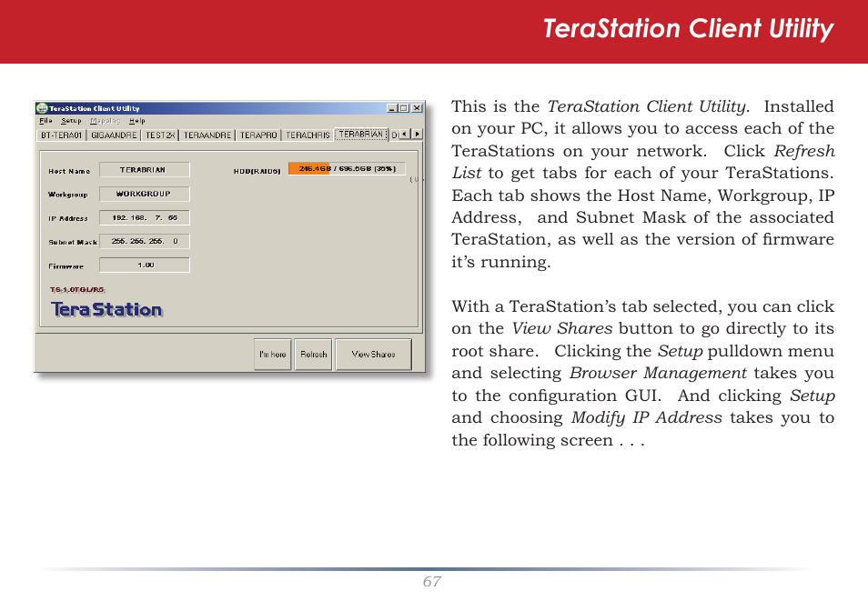Click the TeraStation Client Utility title bar icon
This screenshot has width=868, height=601.
(42, 108)
